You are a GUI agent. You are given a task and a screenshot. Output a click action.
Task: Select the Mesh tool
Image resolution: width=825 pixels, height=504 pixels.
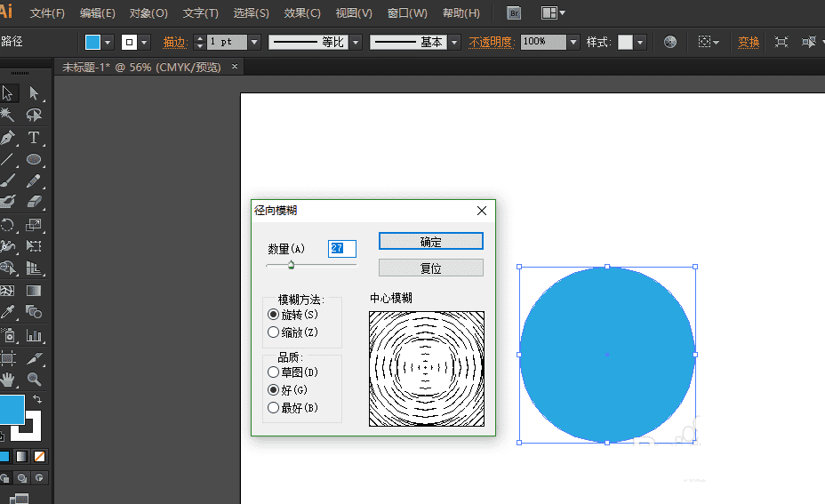(7, 291)
